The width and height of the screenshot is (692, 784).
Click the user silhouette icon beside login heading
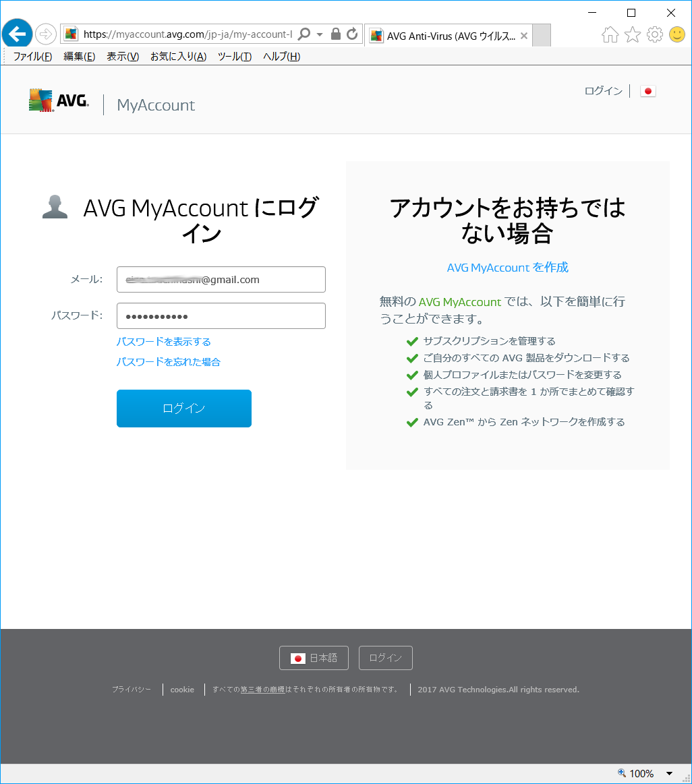pyautogui.click(x=55, y=206)
